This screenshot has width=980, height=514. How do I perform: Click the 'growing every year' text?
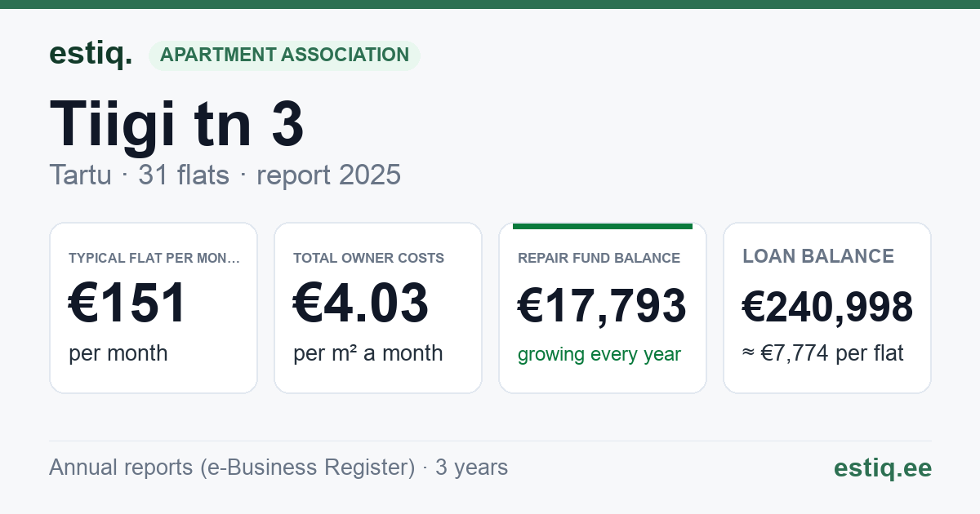599,354
